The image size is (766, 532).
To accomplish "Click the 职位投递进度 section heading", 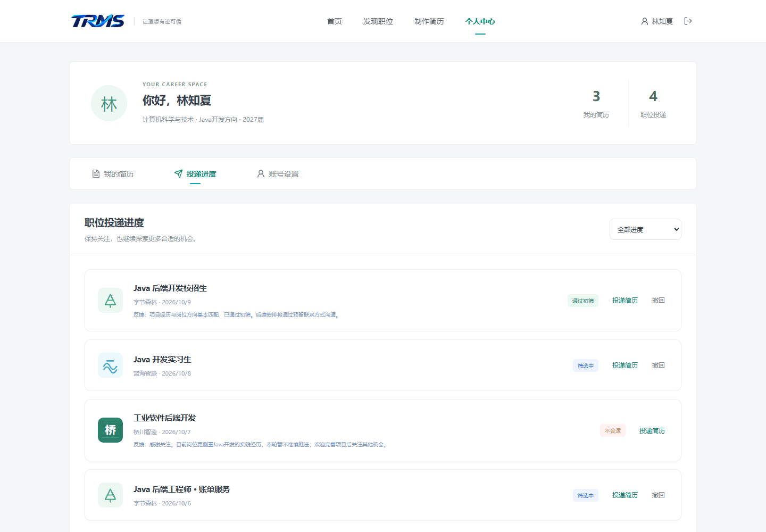I will [114, 223].
